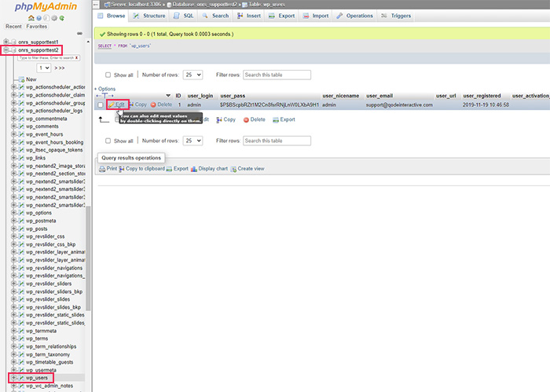The width and height of the screenshot is (550, 392).
Task: Click the phpMyAdmin logo
Action: (46, 6)
